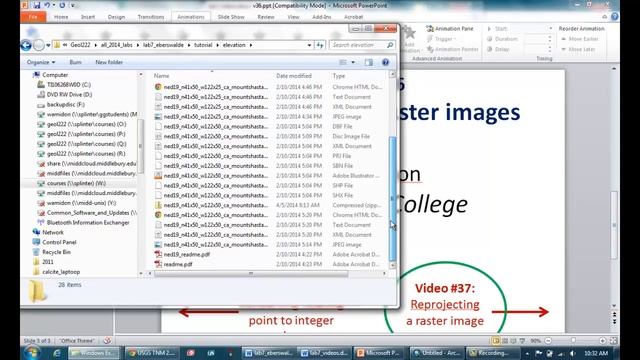Open Control Panel in navigation pane
The width and height of the screenshot is (640, 360).
coord(59,242)
